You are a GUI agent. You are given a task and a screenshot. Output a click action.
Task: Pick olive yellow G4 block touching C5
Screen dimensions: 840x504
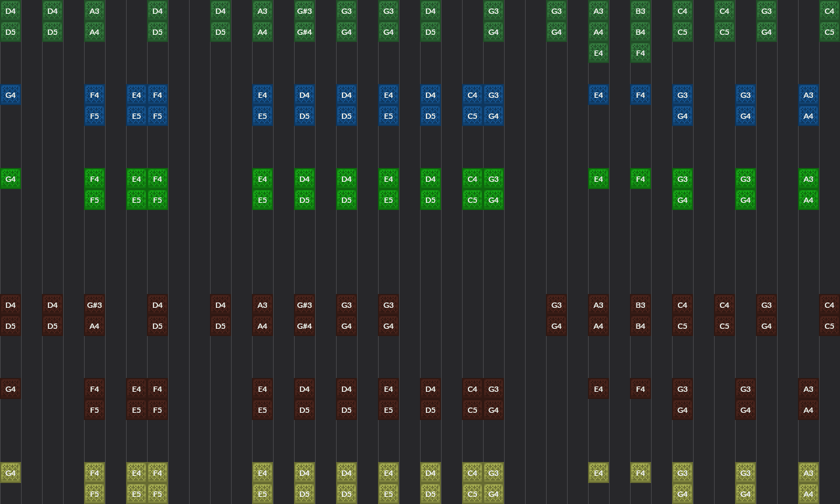click(x=493, y=493)
